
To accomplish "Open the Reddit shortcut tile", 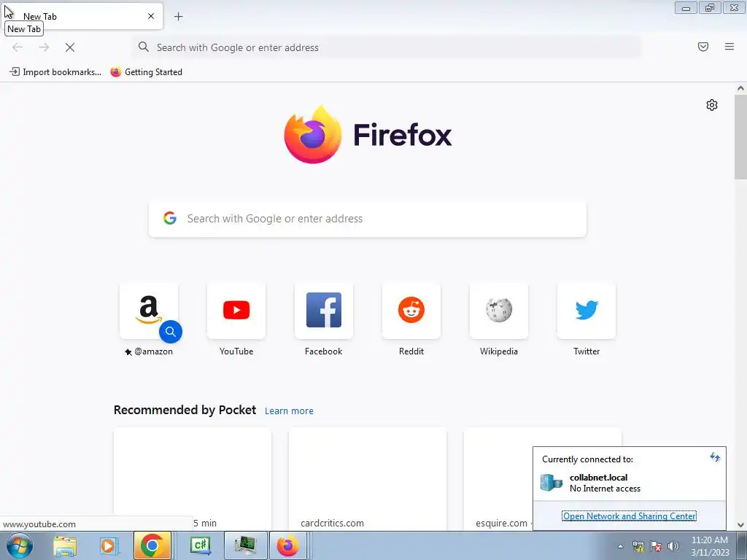I will coord(411,311).
